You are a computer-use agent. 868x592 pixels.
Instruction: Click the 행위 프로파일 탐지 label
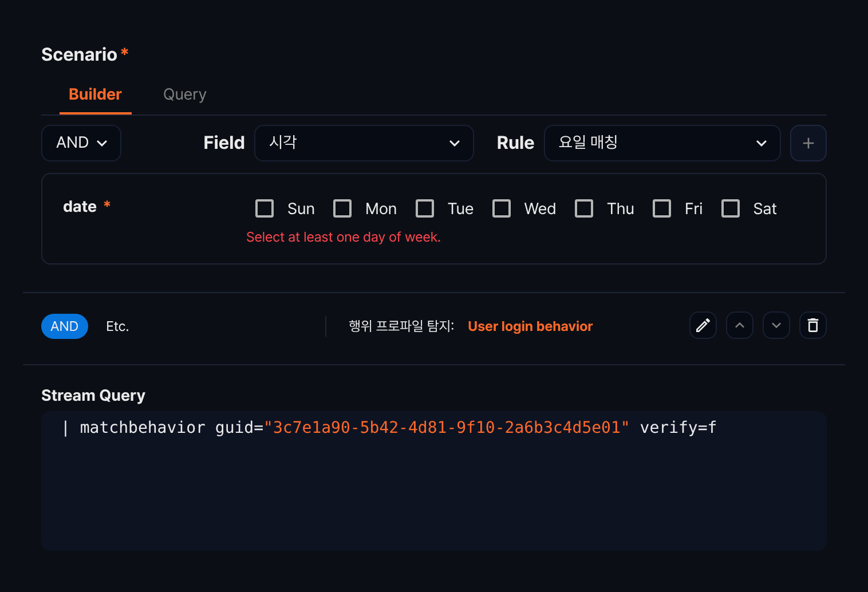click(x=401, y=326)
